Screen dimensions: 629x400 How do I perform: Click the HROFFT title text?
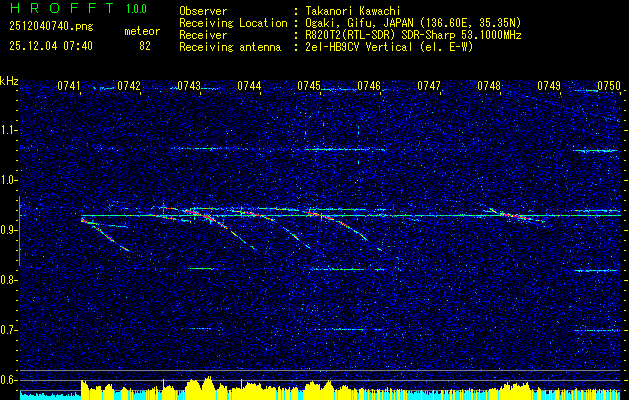62,8
